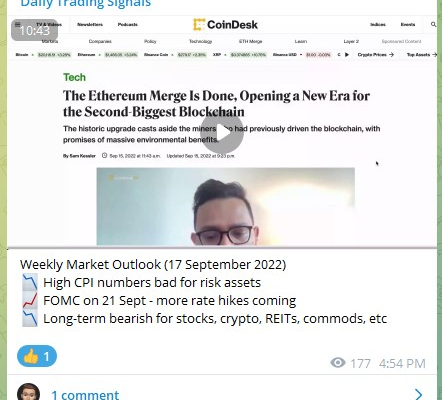Play the Weekly Market Outlook video
The height and width of the screenshot is (400, 442).
222,133
